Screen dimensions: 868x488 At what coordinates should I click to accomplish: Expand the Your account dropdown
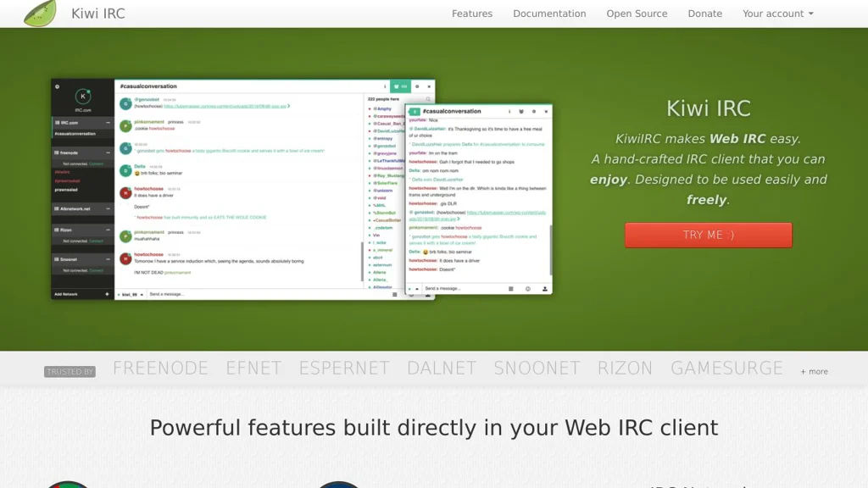pos(778,14)
